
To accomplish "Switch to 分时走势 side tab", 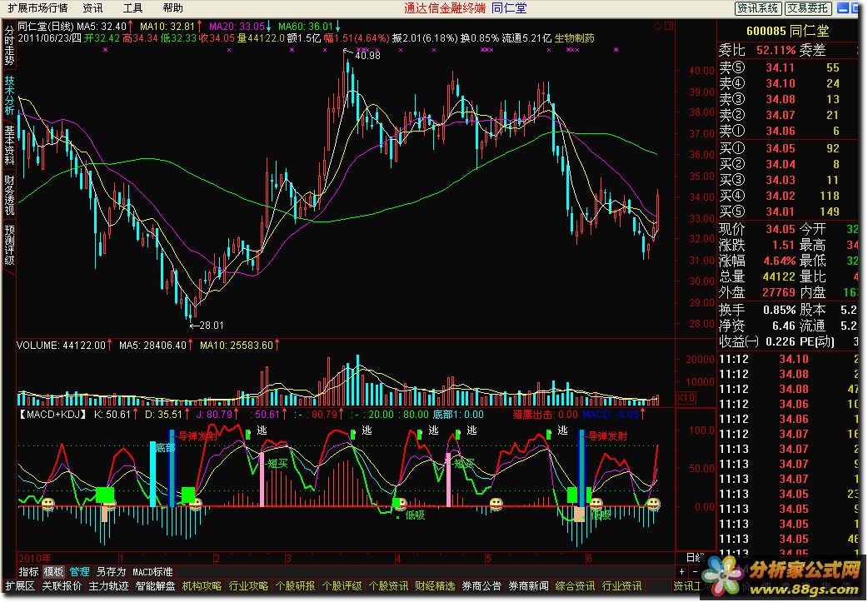I will pos(9,44).
